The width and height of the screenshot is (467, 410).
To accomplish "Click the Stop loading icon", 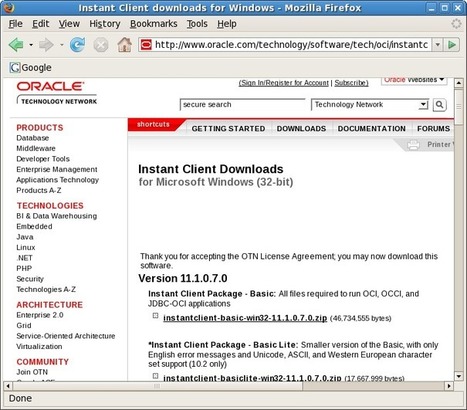I will pyautogui.click(x=101, y=45).
